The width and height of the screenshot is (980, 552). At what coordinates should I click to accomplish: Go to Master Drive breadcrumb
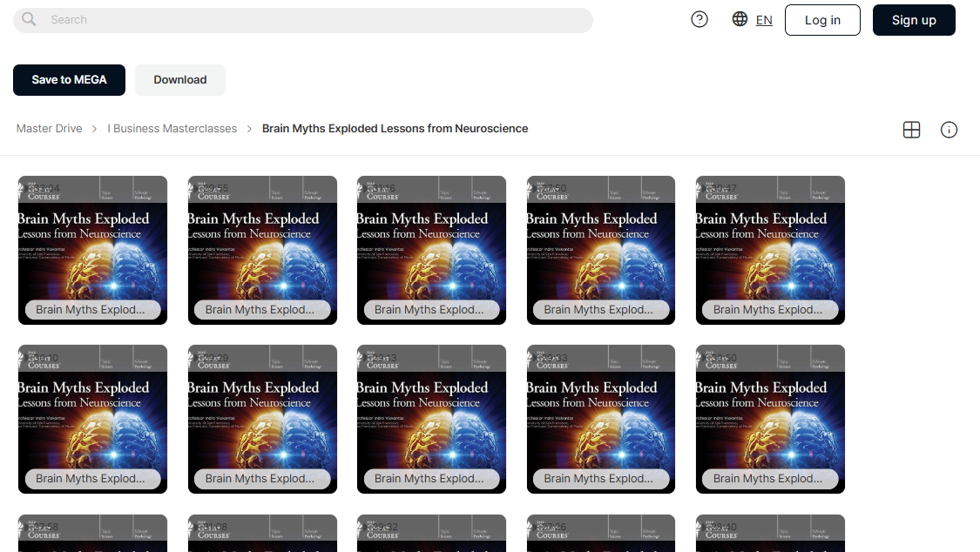pyautogui.click(x=50, y=129)
